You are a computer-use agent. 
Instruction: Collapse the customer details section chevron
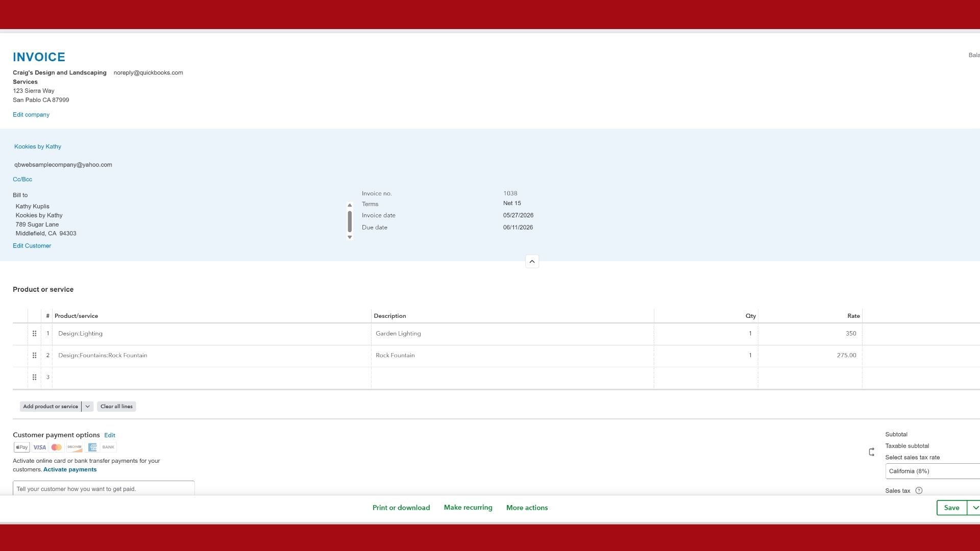[532, 262]
